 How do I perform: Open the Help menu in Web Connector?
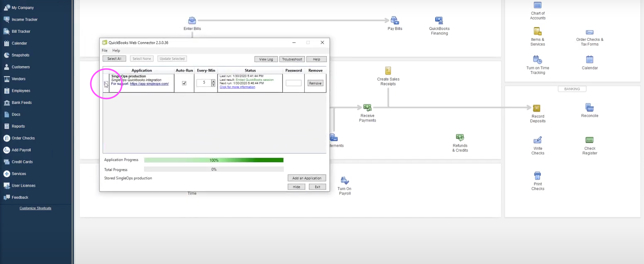[116, 50]
